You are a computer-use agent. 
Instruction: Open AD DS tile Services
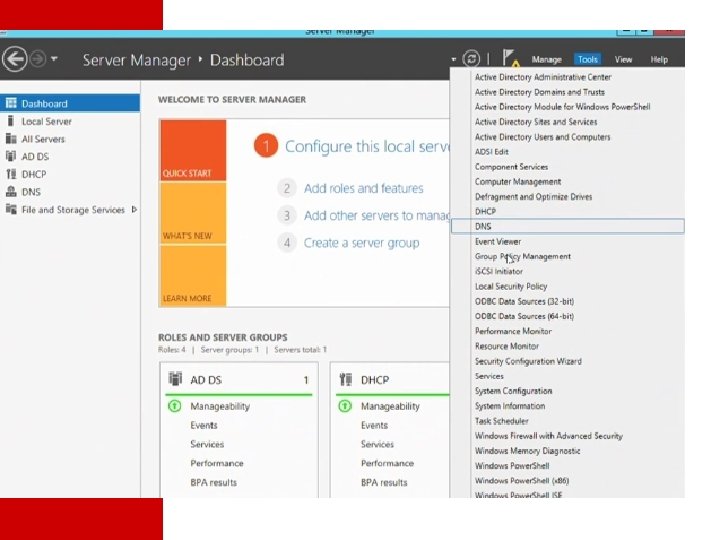coord(207,444)
